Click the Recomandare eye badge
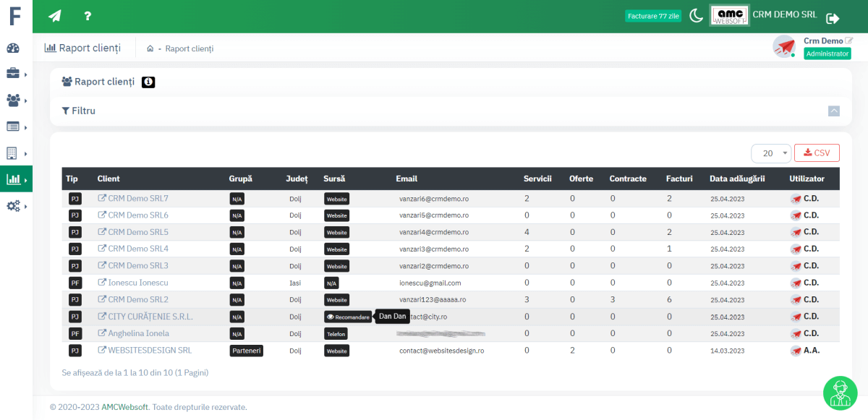868x420 pixels. tap(348, 317)
